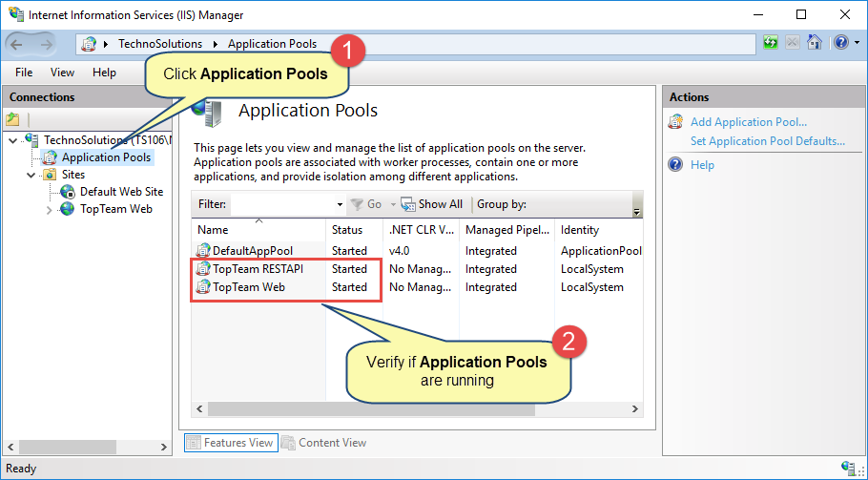This screenshot has height=480, width=868.
Task: Click Application Pools in the address breadcrumb
Action: click(273, 44)
